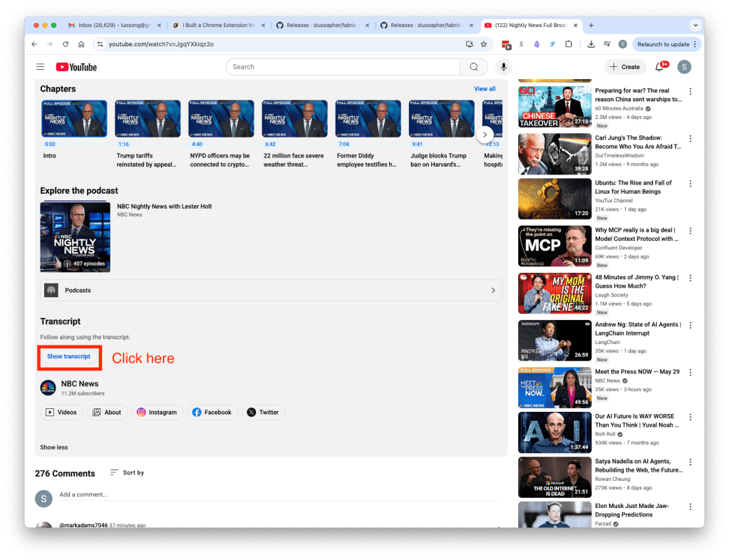
Task: Click the View all chapters link
Action: click(485, 89)
